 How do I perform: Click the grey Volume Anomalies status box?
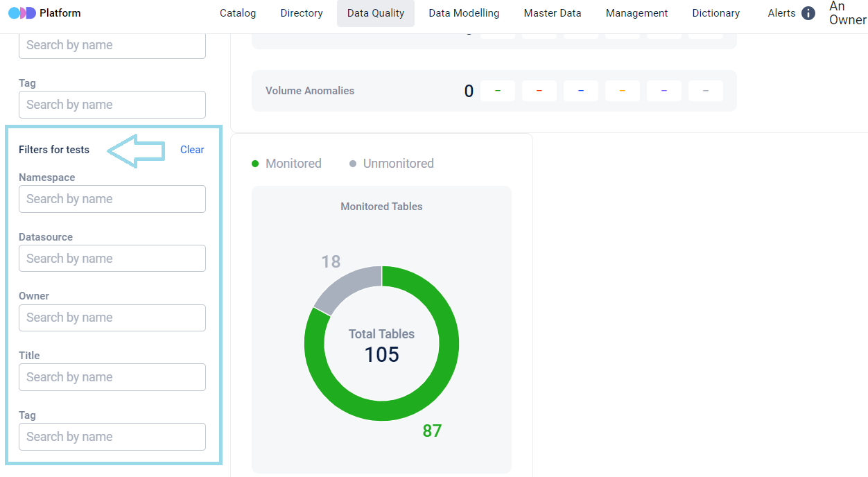tap(705, 91)
